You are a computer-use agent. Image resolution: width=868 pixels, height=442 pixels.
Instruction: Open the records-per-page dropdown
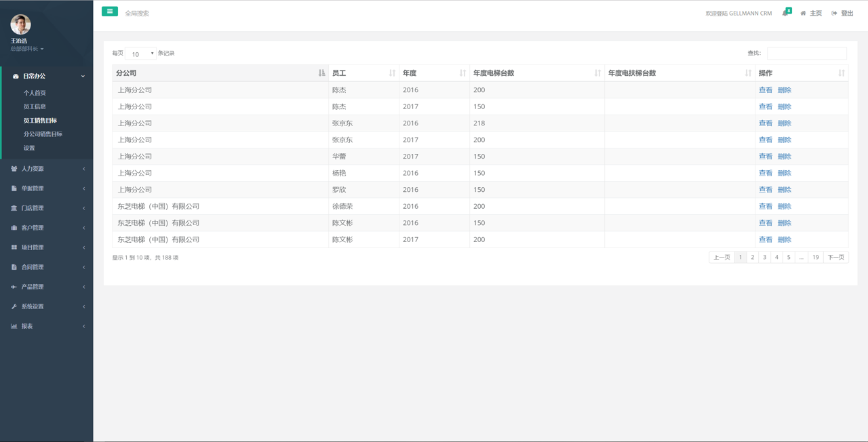[x=140, y=54]
